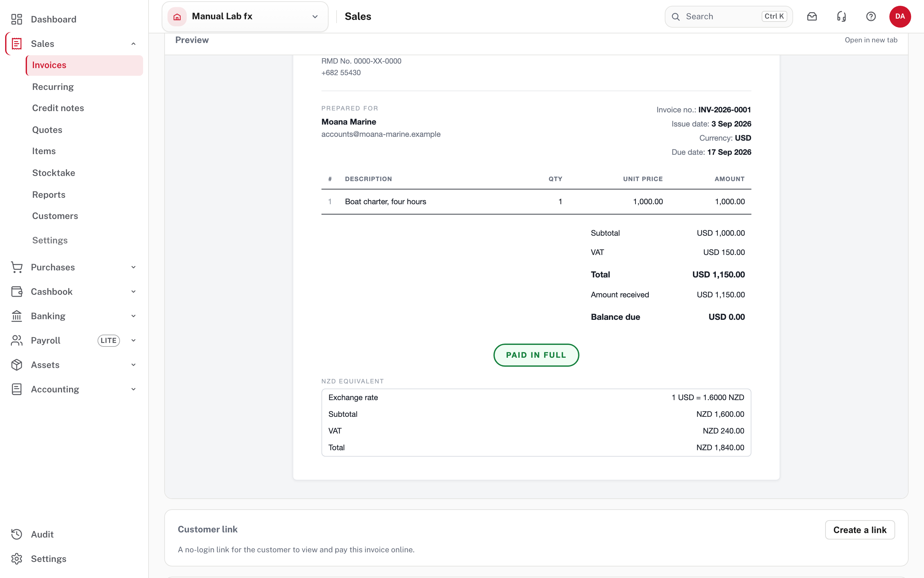Go to Recurring invoices
Screen dimensions: 924x578
coord(53,87)
